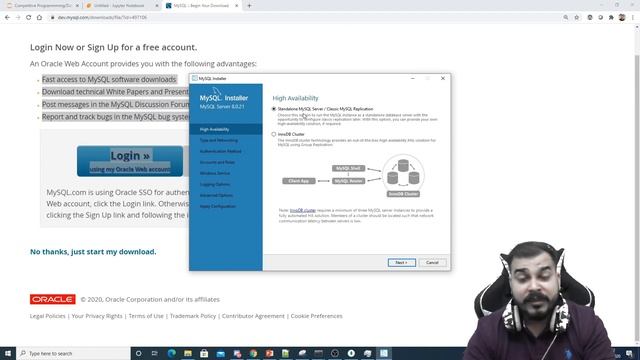
Task: Open Cookie Preferences footer link
Action: coord(316,316)
